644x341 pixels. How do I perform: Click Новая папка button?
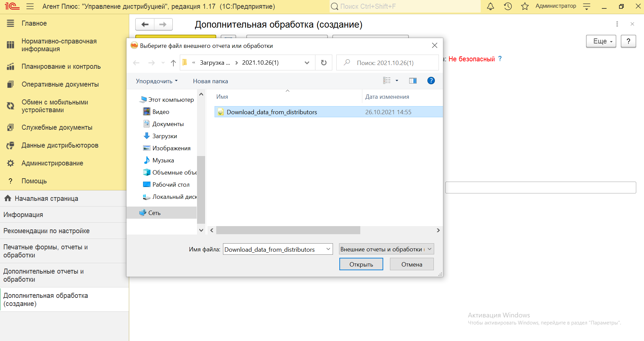coord(211,81)
